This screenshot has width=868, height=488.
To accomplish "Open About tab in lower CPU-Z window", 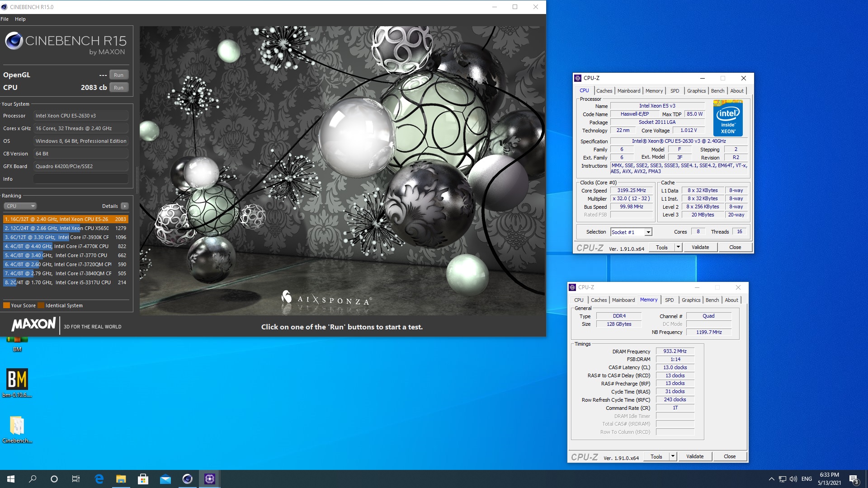I will click(x=731, y=300).
